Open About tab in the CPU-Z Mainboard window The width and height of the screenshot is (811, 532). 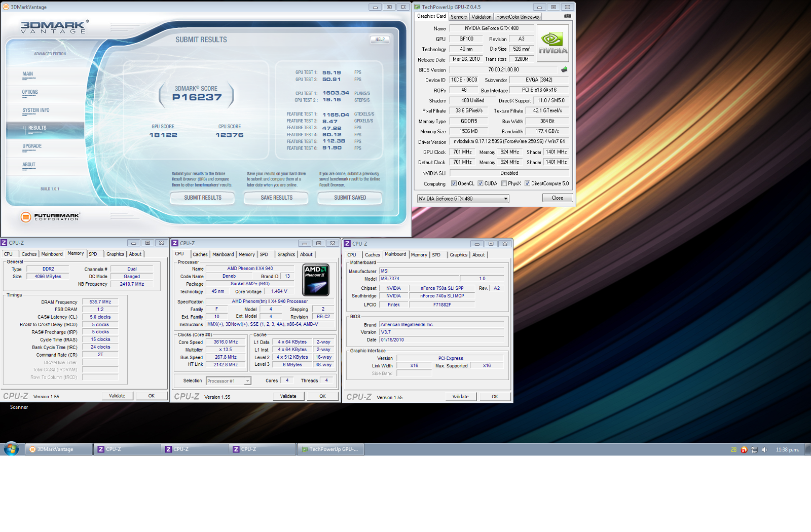point(478,255)
